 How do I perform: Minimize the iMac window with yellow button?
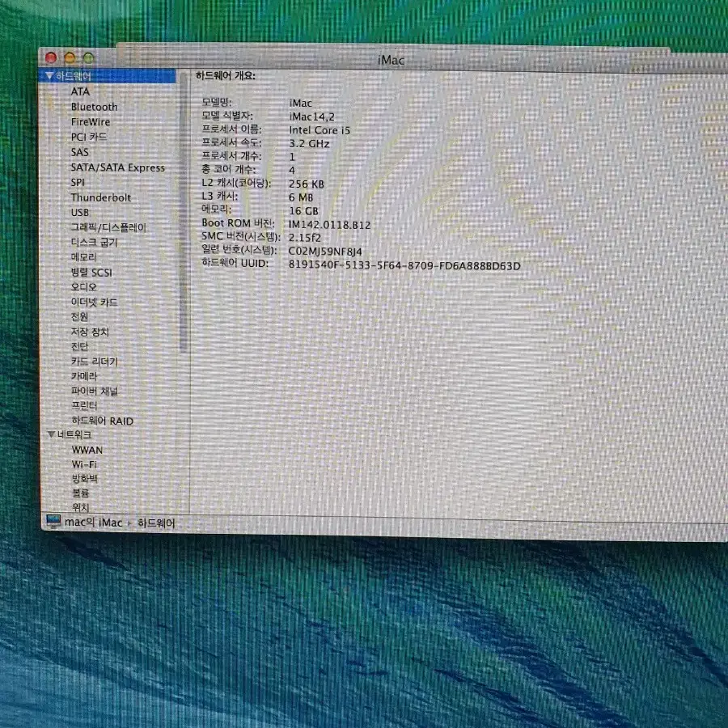70,57
